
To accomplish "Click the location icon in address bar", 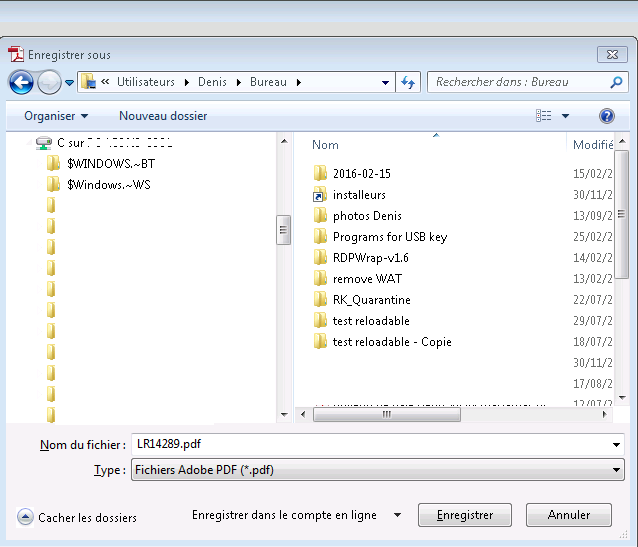I will (x=88, y=81).
